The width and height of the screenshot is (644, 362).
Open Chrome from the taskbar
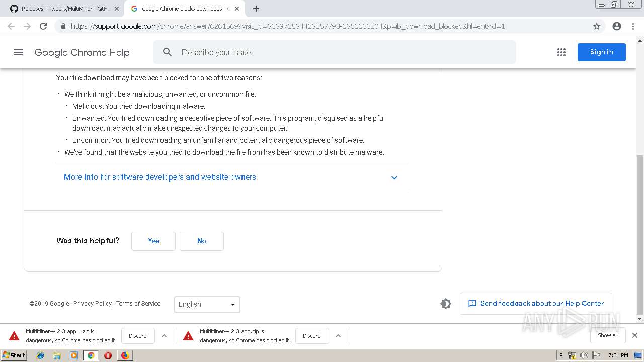[91, 355]
